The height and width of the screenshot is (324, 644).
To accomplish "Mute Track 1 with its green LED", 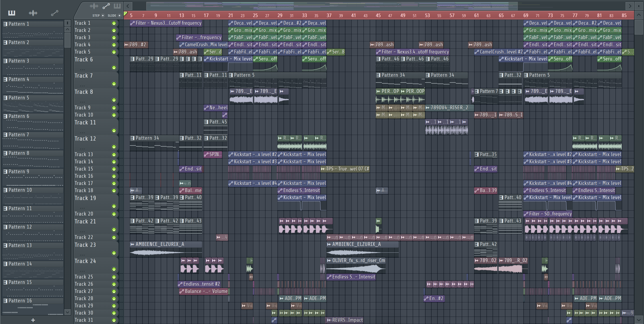I will pos(114,23).
